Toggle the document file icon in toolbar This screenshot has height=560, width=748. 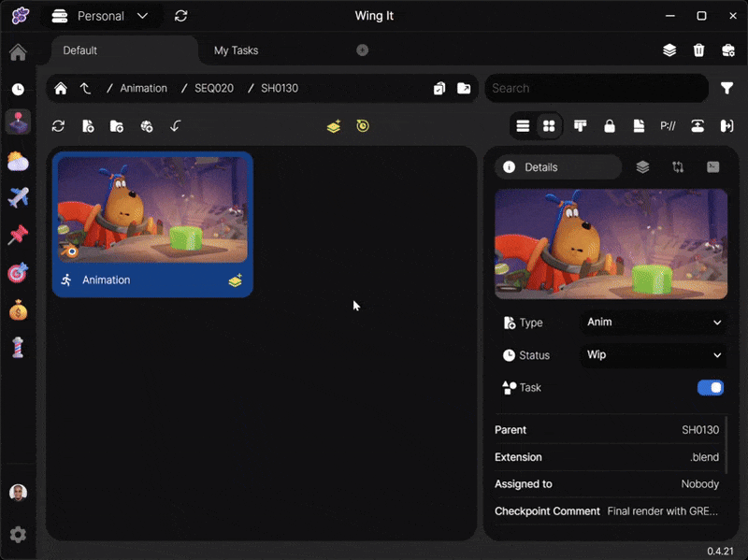click(639, 126)
